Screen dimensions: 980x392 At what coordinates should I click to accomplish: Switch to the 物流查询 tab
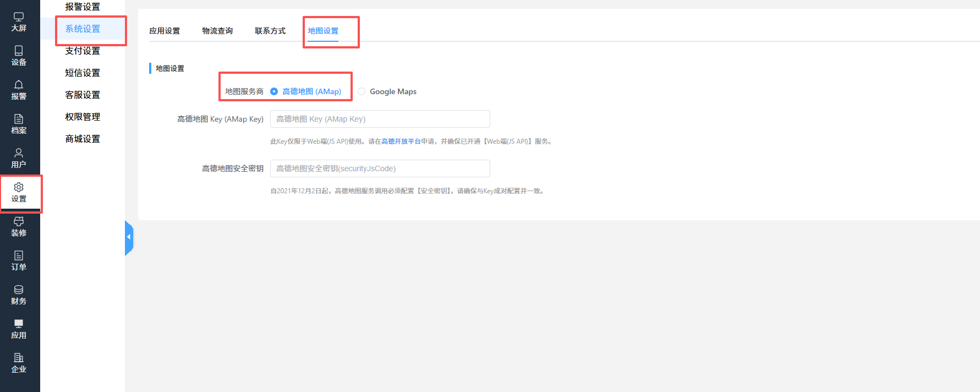coord(217,31)
